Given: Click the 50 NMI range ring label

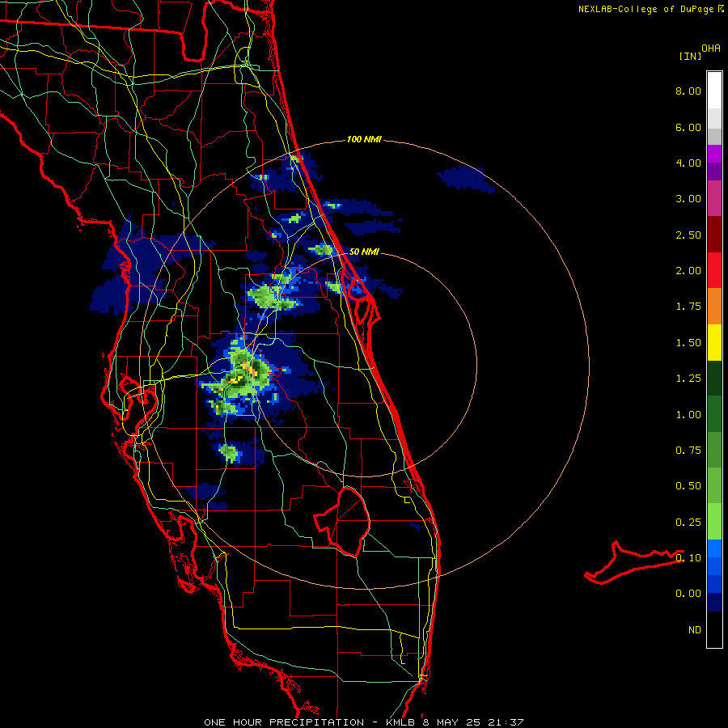Looking at the screenshot, I should click(364, 252).
